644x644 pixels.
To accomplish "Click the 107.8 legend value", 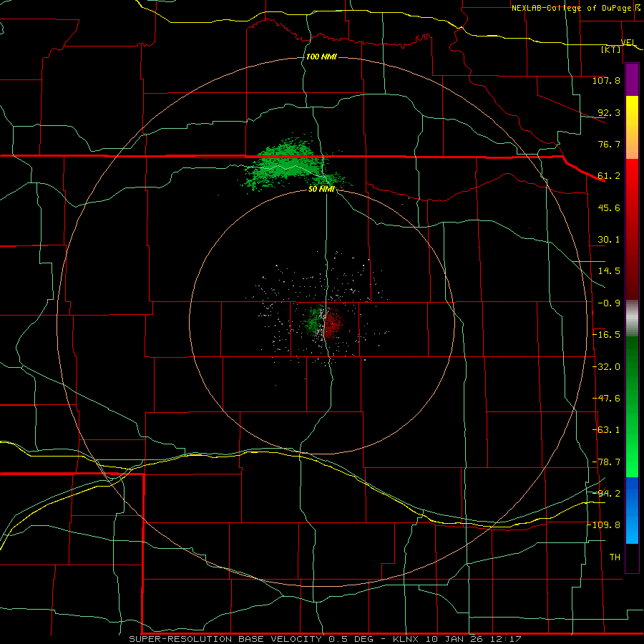I will (x=606, y=80).
